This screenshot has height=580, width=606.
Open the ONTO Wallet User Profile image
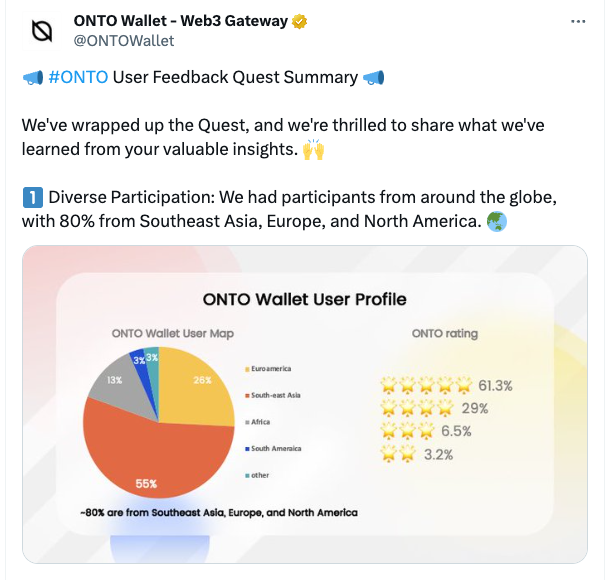click(304, 404)
